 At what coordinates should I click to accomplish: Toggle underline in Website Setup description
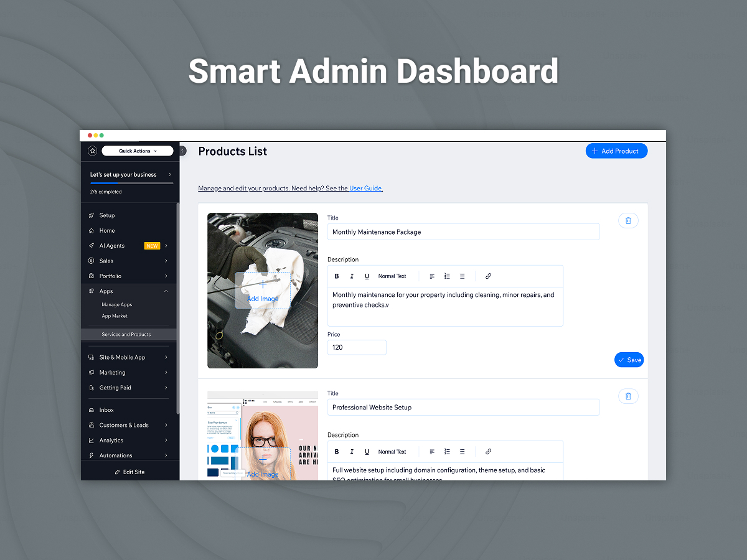(367, 452)
